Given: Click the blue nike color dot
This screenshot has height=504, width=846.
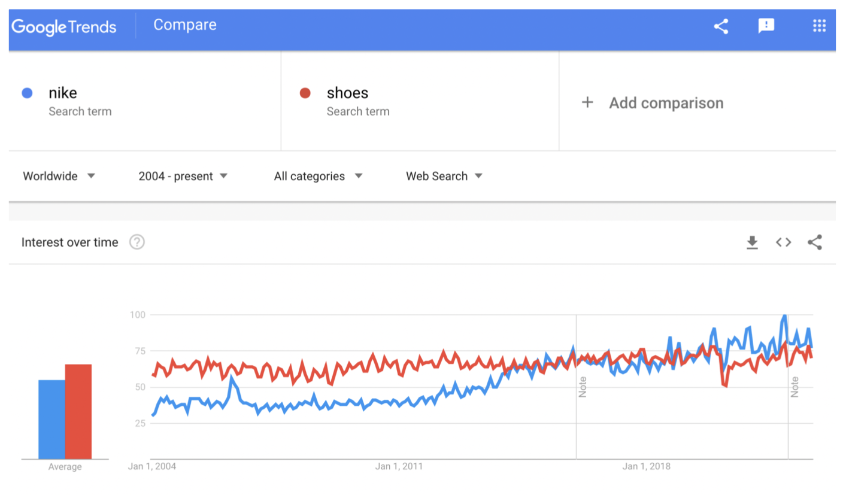Looking at the screenshot, I should tap(27, 93).
